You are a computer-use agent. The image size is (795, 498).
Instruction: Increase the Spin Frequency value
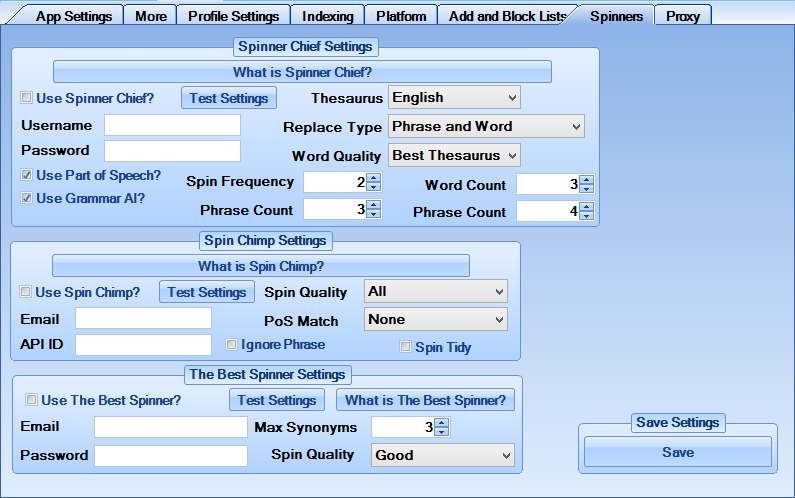pos(374,178)
